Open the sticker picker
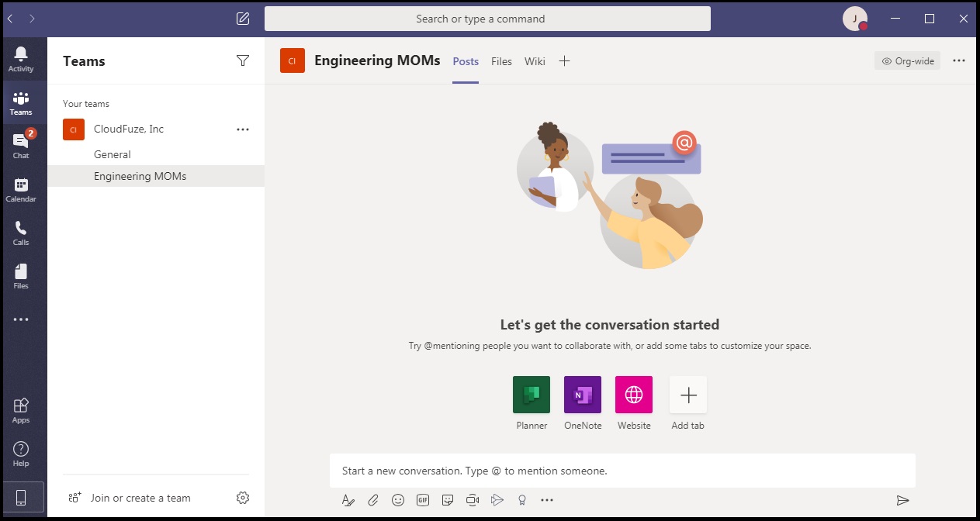 tap(448, 500)
